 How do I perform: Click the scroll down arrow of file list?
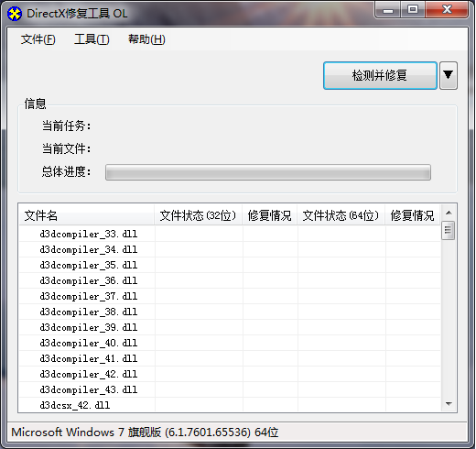tap(449, 404)
